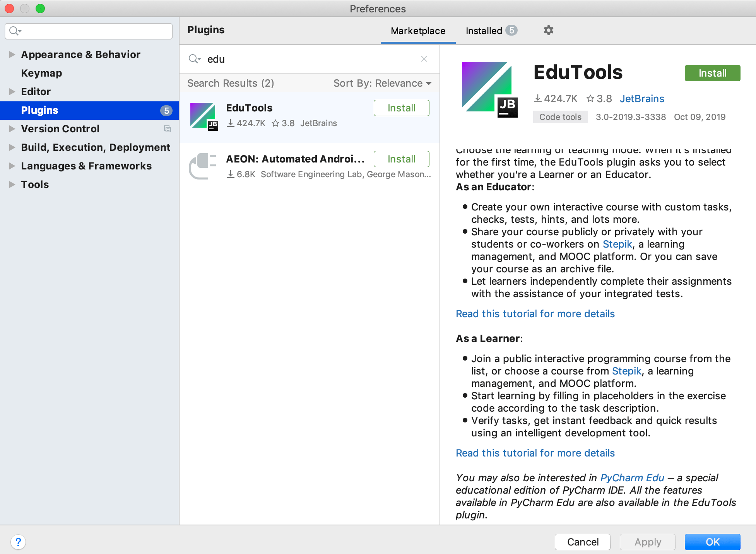The width and height of the screenshot is (756, 554).
Task: Click the Code tools category tag
Action: click(x=560, y=117)
